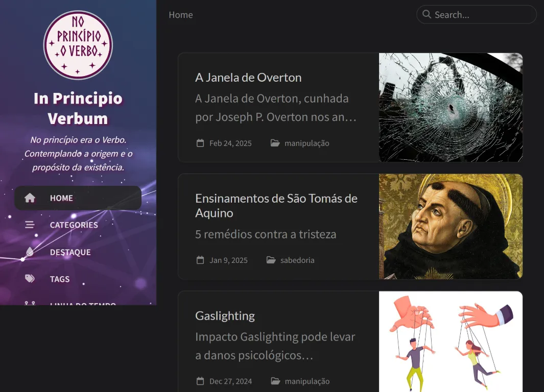The height and width of the screenshot is (392, 544).
Task: Click the calendar icon beside Feb 24, 2025
Action: pyautogui.click(x=200, y=143)
